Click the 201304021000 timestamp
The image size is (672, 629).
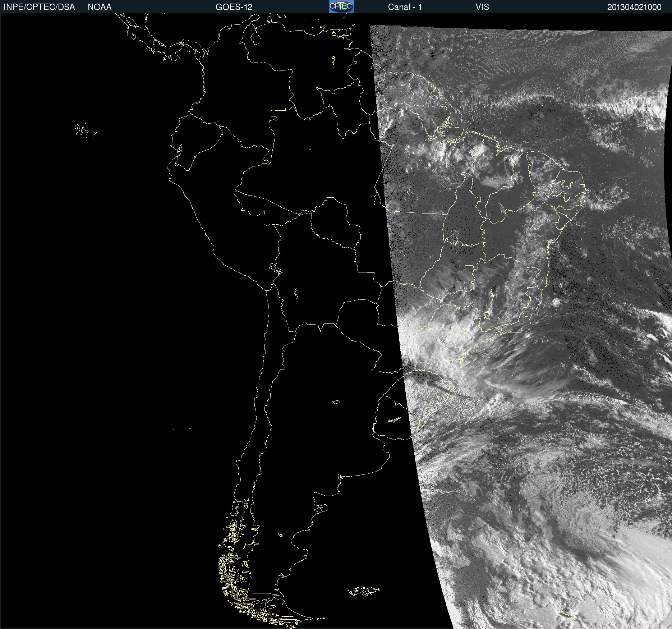click(x=634, y=7)
